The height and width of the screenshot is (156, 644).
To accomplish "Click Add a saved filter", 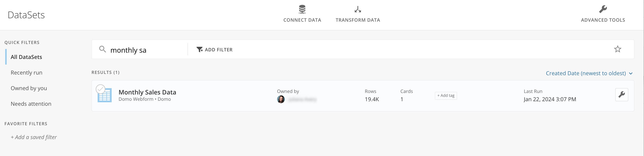I will pyautogui.click(x=33, y=137).
